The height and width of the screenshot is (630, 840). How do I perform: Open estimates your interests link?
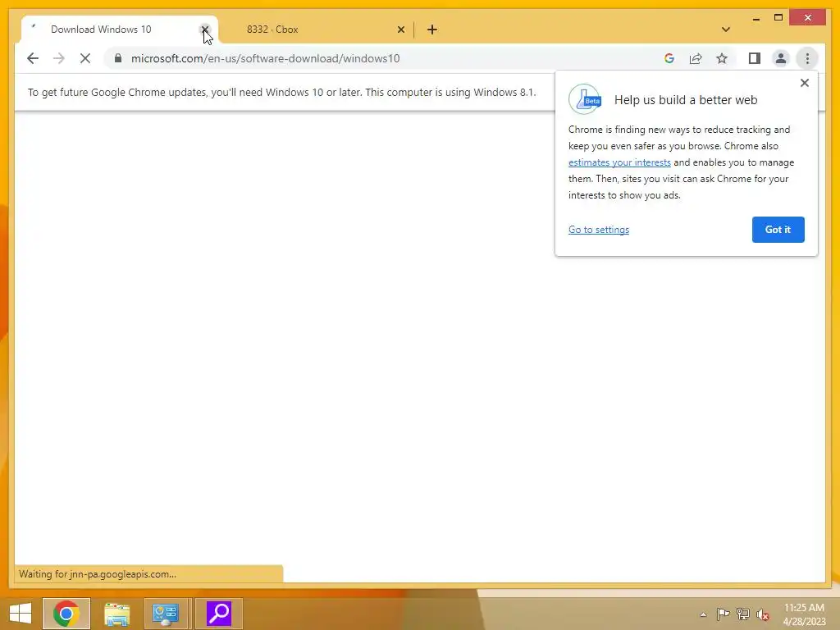tap(619, 162)
